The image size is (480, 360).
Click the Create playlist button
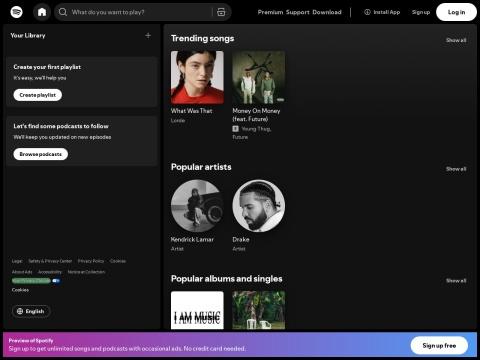click(x=38, y=95)
